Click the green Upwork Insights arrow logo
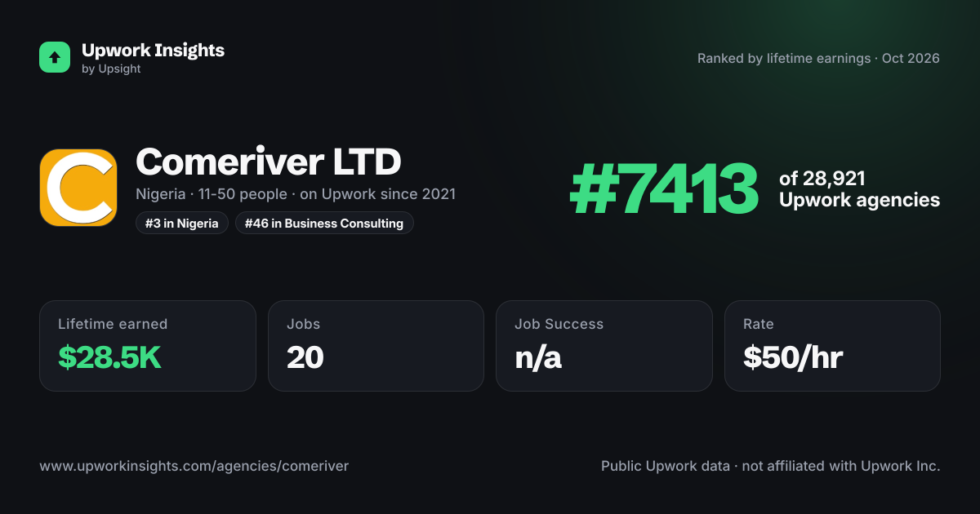 (x=55, y=57)
